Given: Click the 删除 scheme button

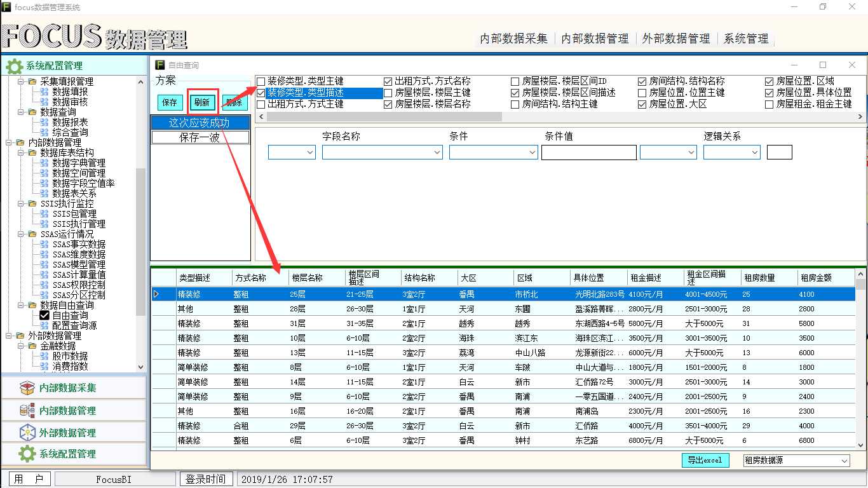Looking at the screenshot, I should click(x=235, y=102).
